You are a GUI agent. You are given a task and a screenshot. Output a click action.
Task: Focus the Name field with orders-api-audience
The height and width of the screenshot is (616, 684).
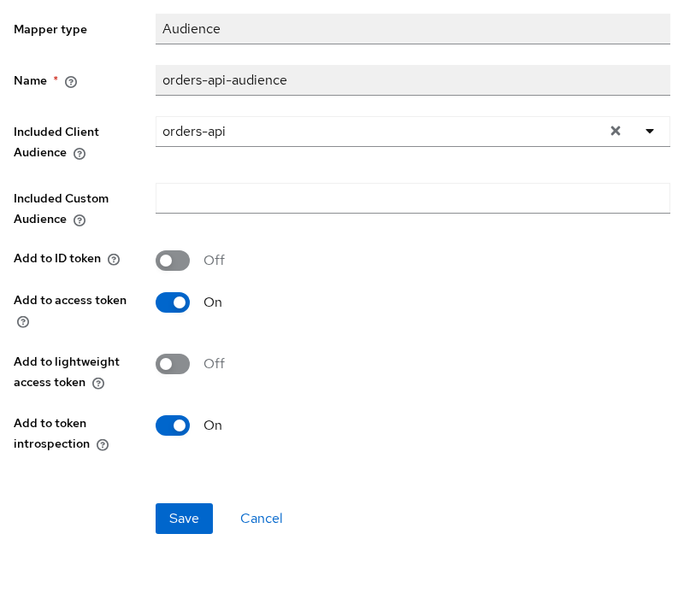413,80
